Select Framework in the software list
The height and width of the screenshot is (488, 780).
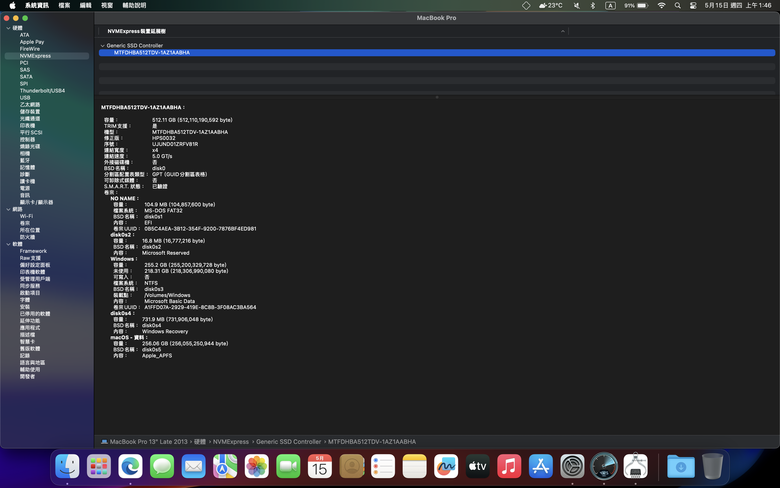pos(33,251)
